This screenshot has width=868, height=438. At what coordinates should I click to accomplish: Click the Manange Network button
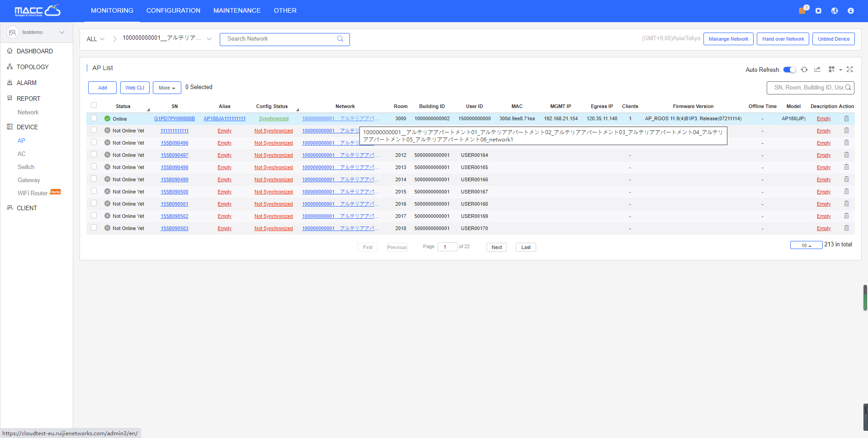[728, 39]
